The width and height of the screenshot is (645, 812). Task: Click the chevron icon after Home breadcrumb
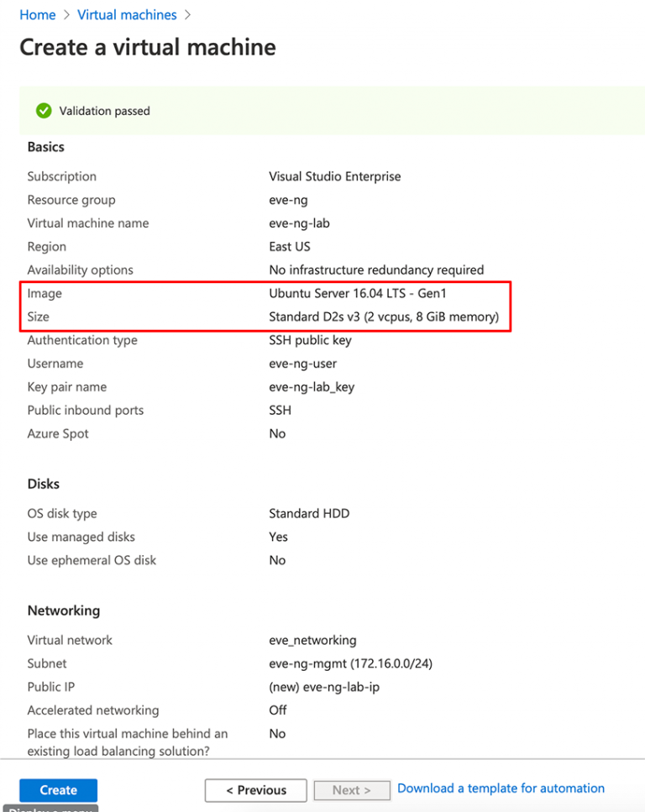(64, 14)
